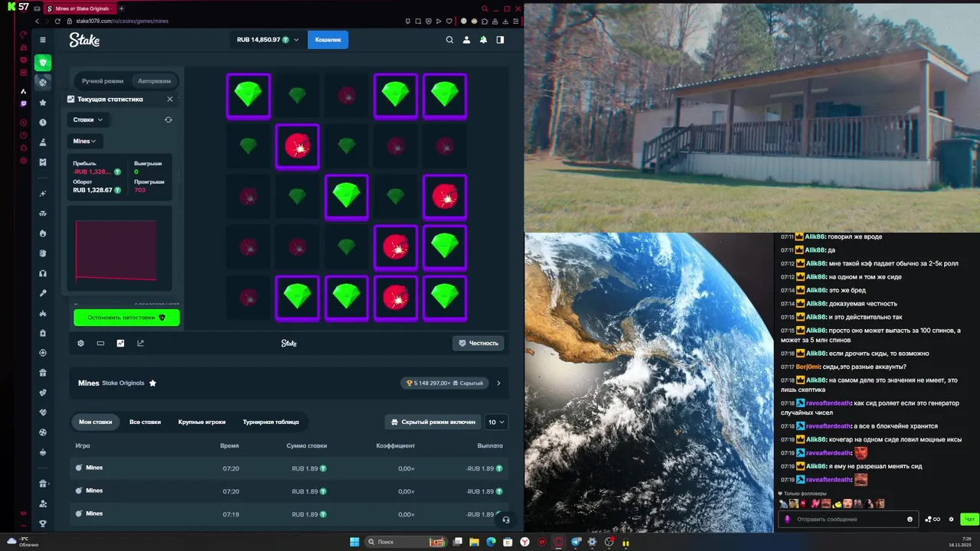Open the 5 148 297,00× Скрытый badge
The image size is (980, 551).
click(x=444, y=383)
